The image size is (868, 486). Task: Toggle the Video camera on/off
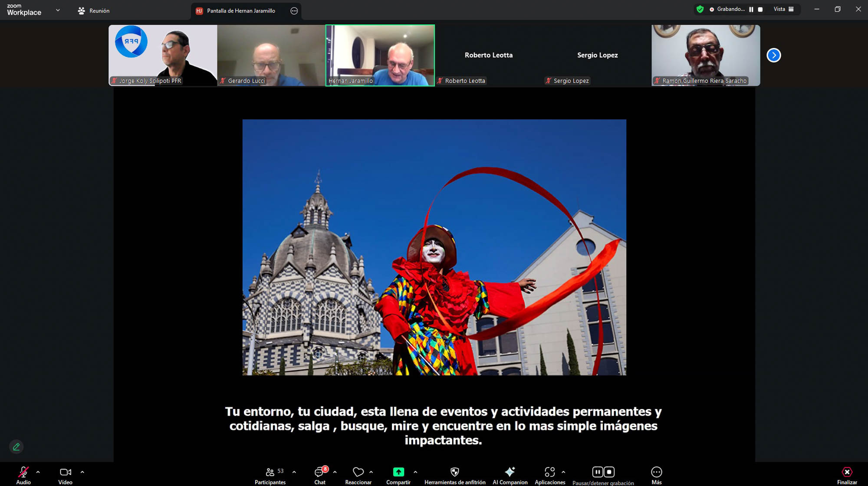coord(65,472)
